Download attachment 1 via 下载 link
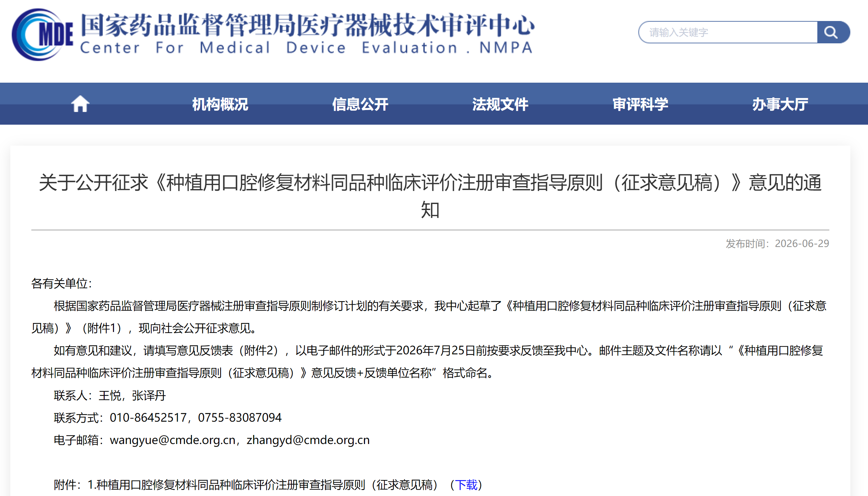Image resolution: width=868 pixels, height=496 pixels. click(x=466, y=485)
